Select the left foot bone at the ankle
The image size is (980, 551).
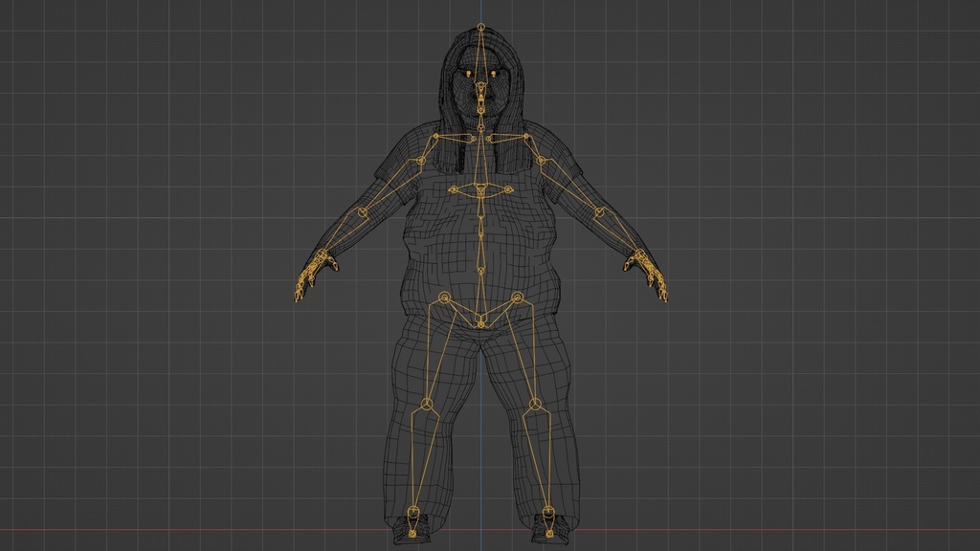click(x=412, y=510)
